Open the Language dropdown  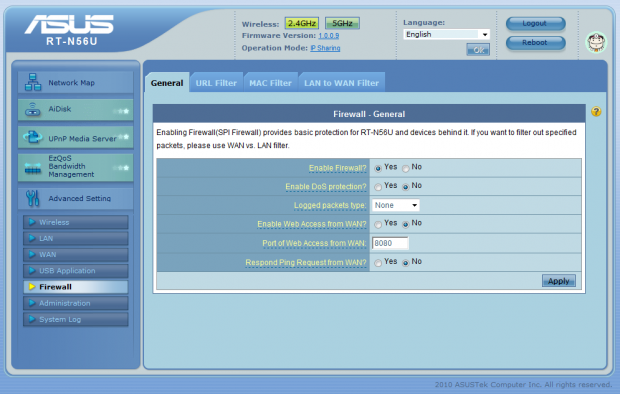[x=446, y=34]
